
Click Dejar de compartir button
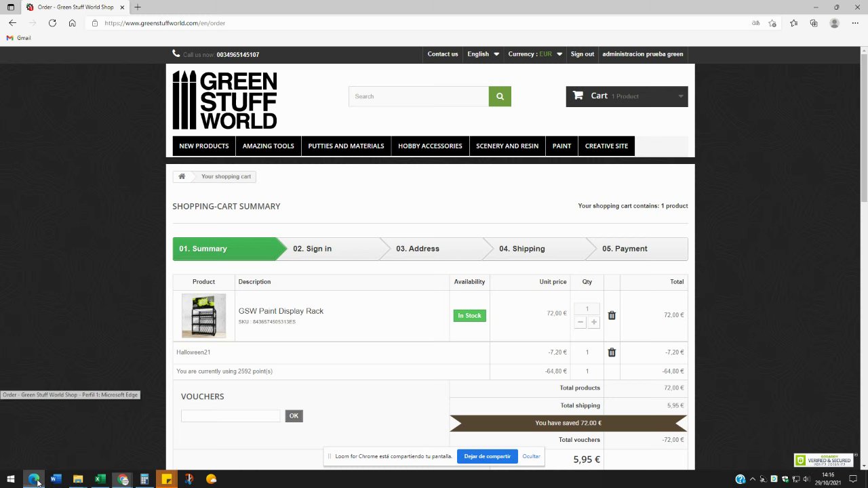tap(488, 456)
